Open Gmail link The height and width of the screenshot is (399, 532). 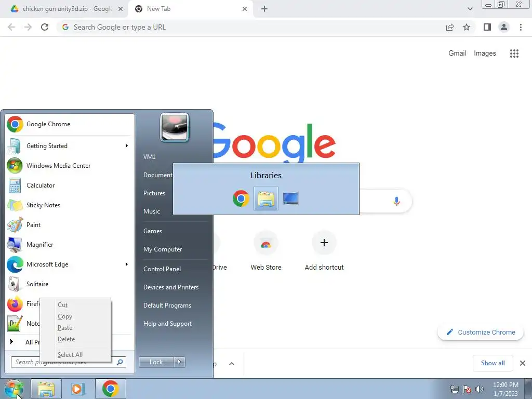[x=457, y=54]
